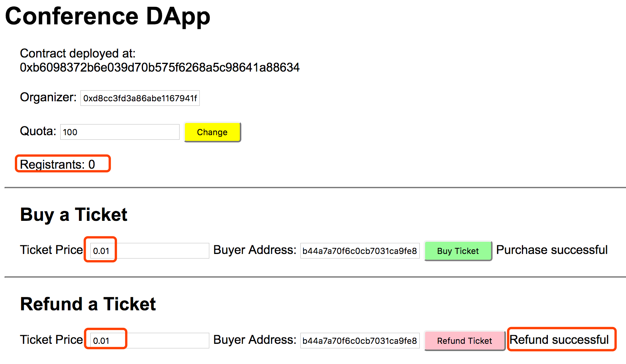Click the deployed contract address text
This screenshot has height=364, width=626.
160,67
